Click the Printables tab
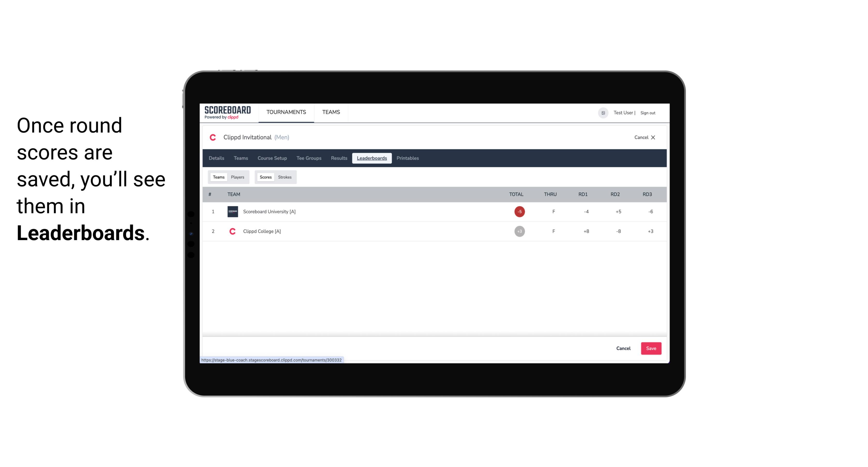Image resolution: width=868 pixels, height=467 pixels. tap(407, 158)
